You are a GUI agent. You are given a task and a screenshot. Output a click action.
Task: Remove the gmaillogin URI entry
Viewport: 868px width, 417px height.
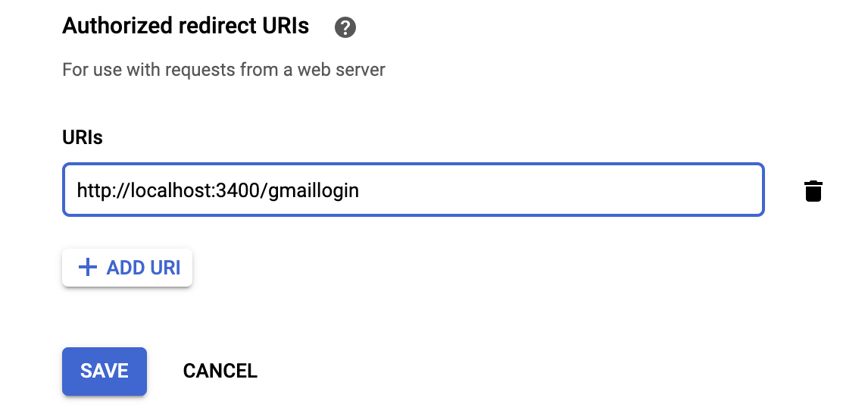tap(813, 191)
